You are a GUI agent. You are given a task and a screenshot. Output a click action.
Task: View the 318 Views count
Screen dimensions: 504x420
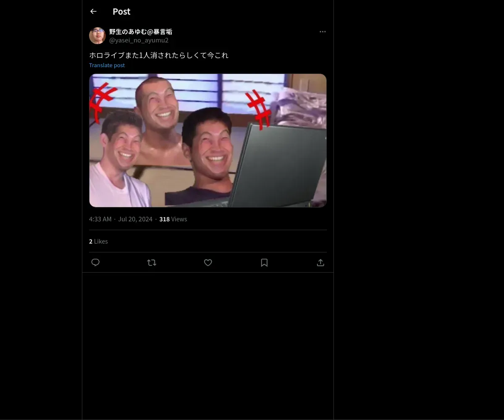coord(173,219)
